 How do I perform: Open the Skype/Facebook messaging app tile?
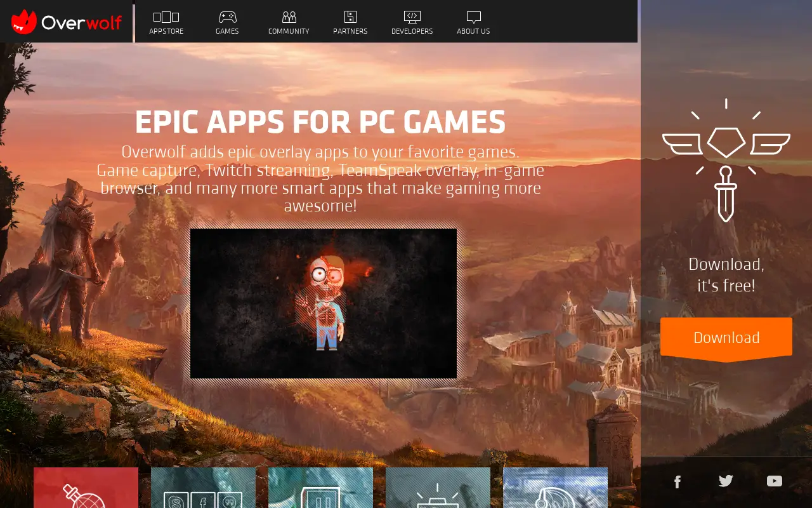click(x=203, y=488)
